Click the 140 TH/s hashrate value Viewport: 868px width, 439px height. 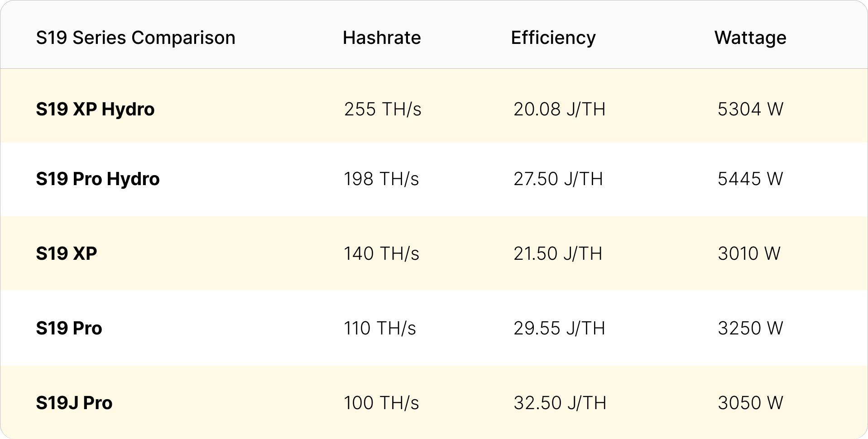(x=381, y=253)
